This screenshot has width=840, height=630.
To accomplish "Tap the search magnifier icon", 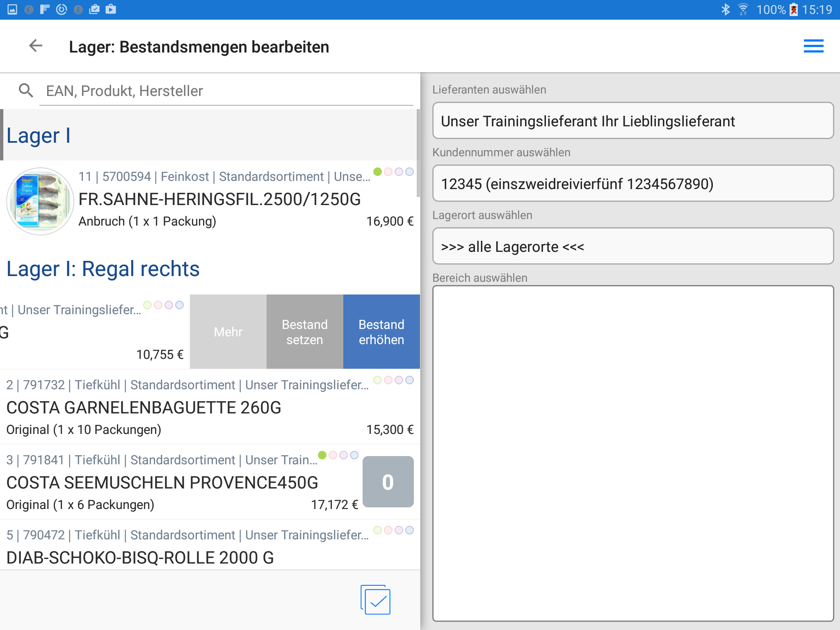I will point(26,91).
